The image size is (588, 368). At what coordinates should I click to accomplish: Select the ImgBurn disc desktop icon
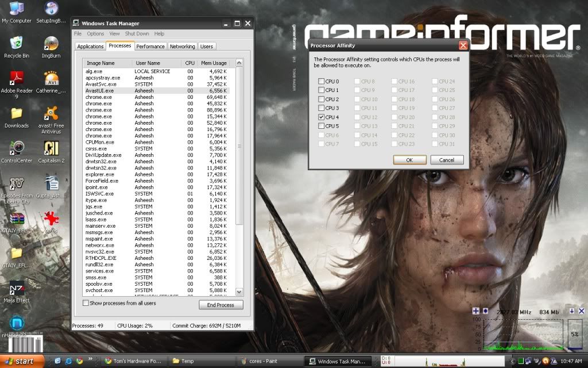click(x=51, y=47)
